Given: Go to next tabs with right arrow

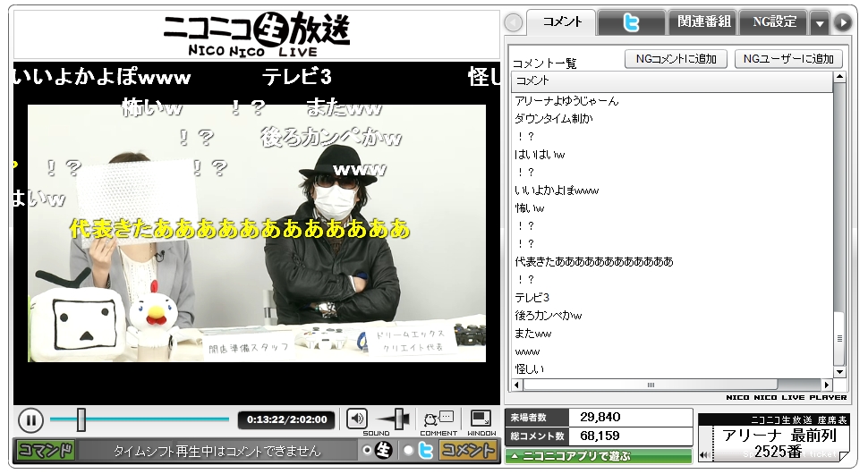Looking at the screenshot, I should (843, 22).
